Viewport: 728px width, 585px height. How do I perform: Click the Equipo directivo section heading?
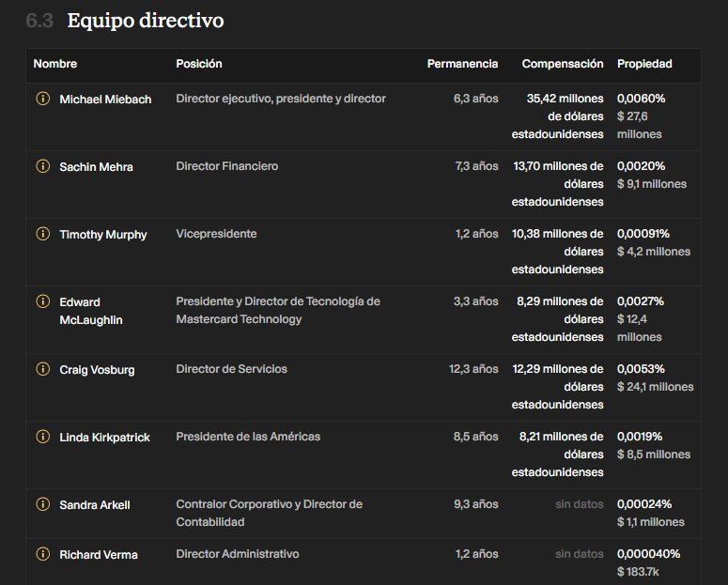(x=146, y=21)
